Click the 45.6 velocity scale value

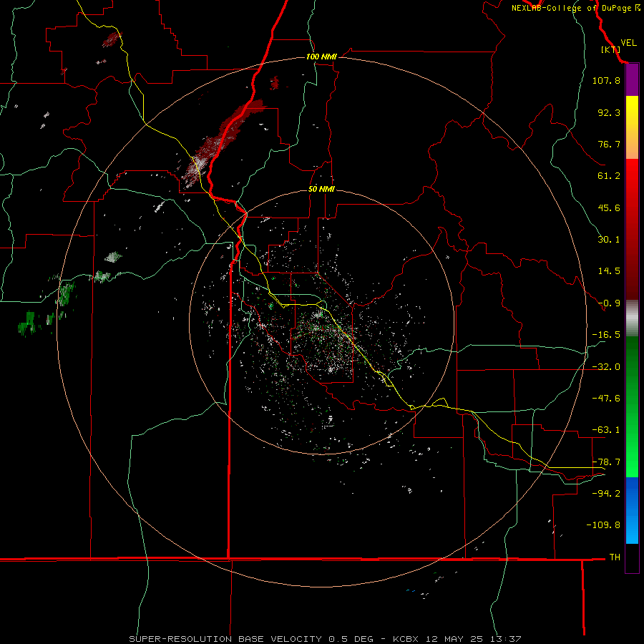[609, 208]
